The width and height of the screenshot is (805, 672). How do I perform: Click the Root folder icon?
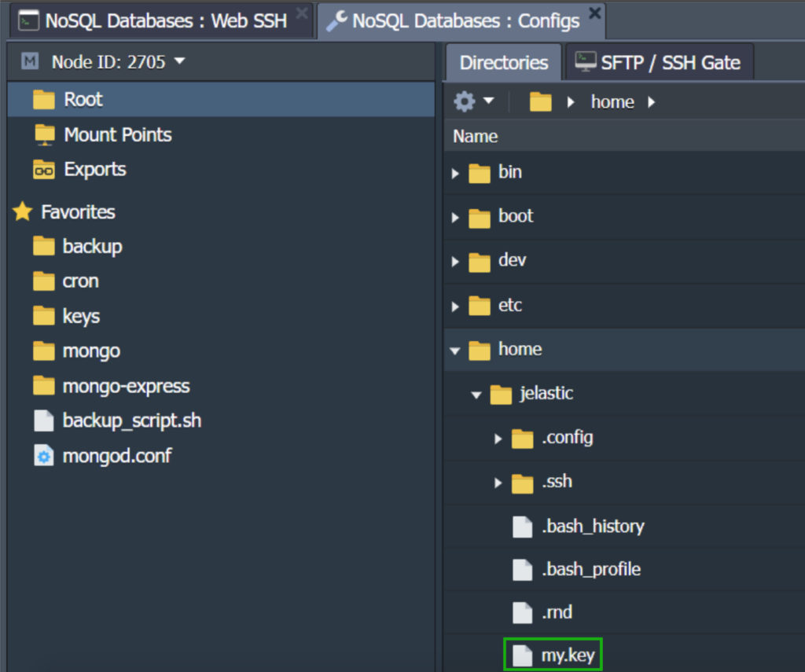(44, 100)
